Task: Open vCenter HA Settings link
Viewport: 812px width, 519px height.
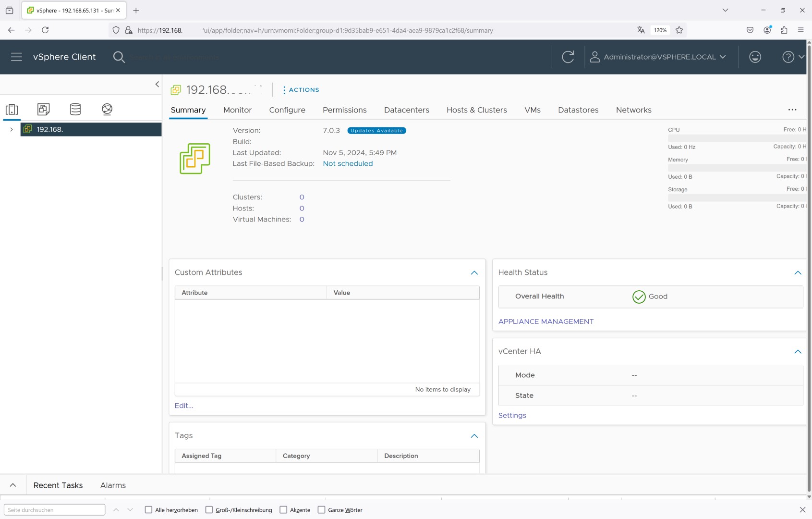Action: (512, 415)
